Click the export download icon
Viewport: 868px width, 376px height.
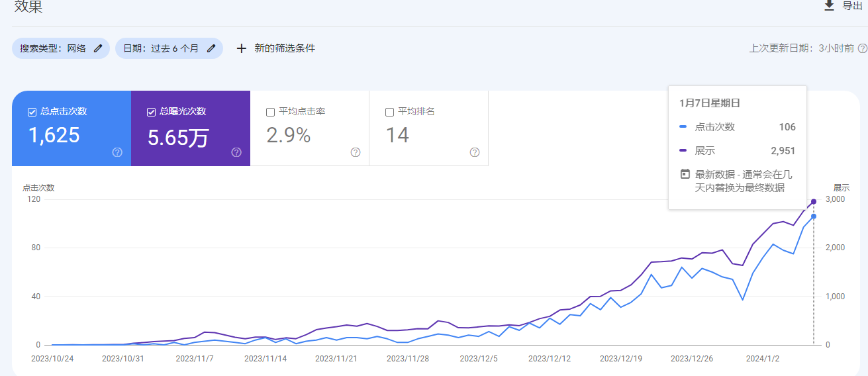(829, 6)
